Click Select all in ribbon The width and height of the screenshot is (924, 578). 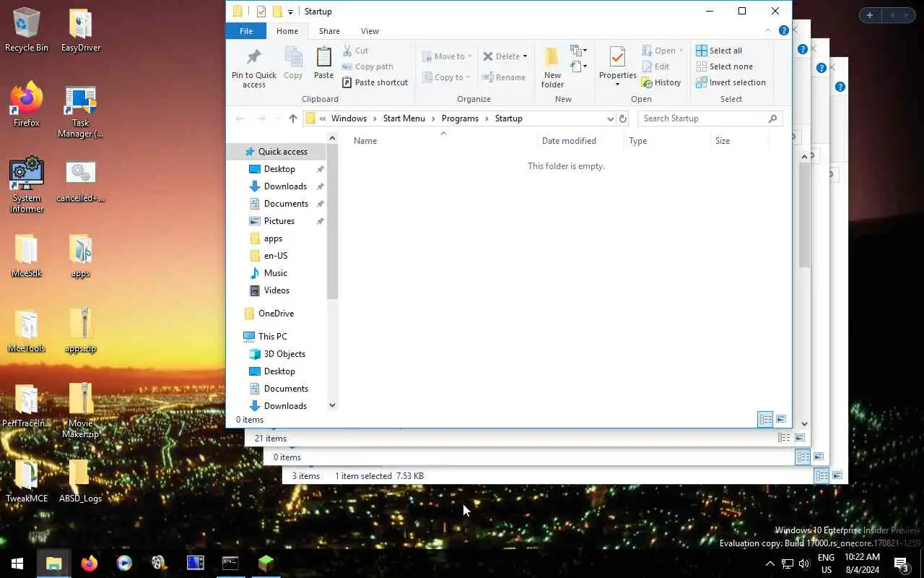(719, 51)
